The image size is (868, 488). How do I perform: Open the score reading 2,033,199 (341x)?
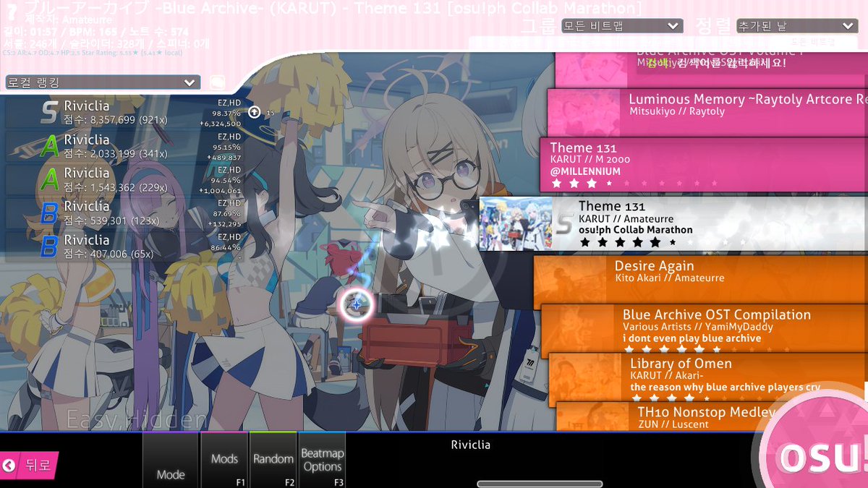click(125, 147)
